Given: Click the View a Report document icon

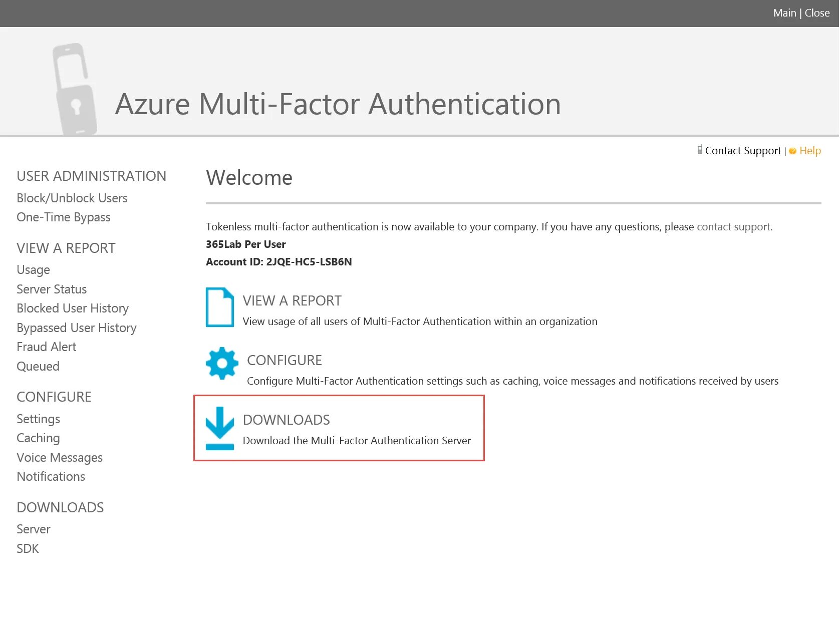Looking at the screenshot, I should point(219,307).
